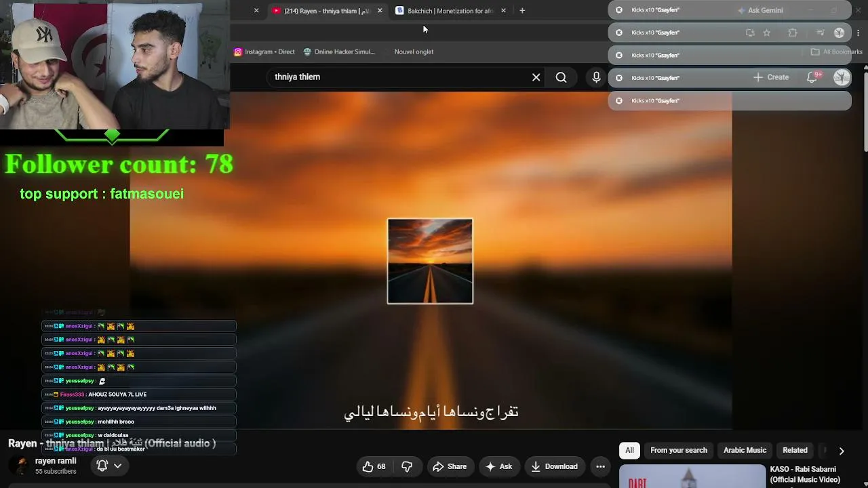Open the All Bookmarks folder
This screenshot has height=488, width=868.
(x=836, y=52)
